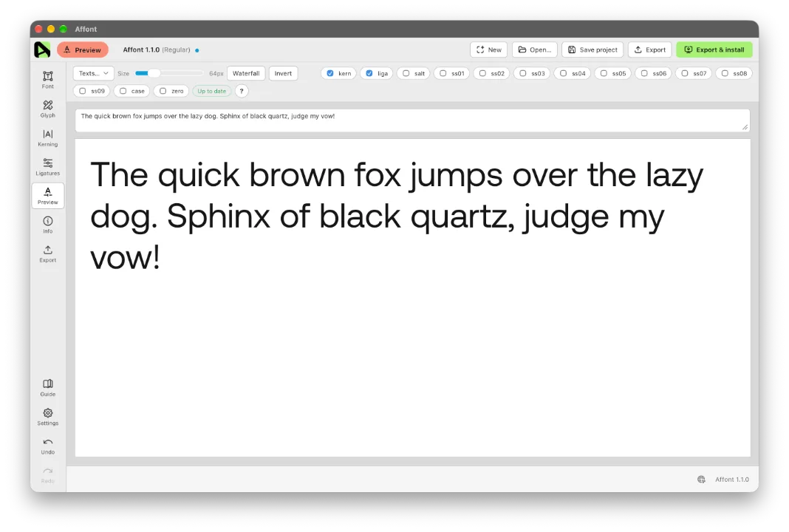Open the Font panel in sidebar

[x=48, y=80]
